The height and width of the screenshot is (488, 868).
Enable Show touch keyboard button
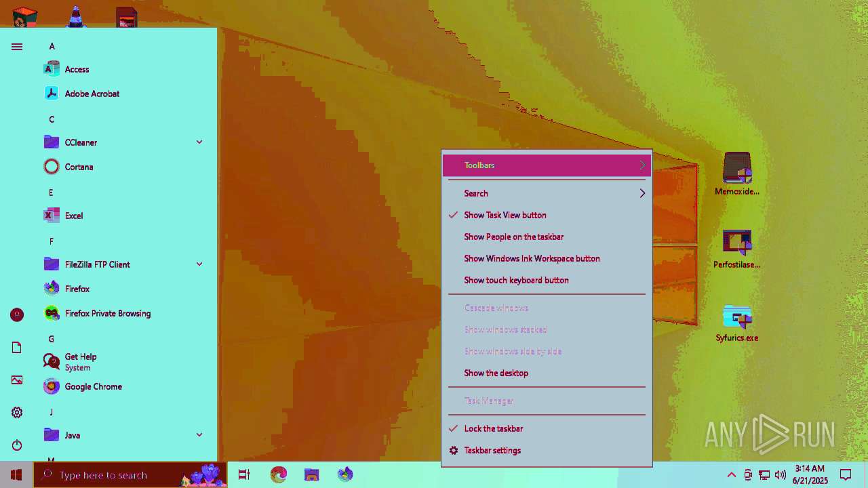tap(547, 280)
